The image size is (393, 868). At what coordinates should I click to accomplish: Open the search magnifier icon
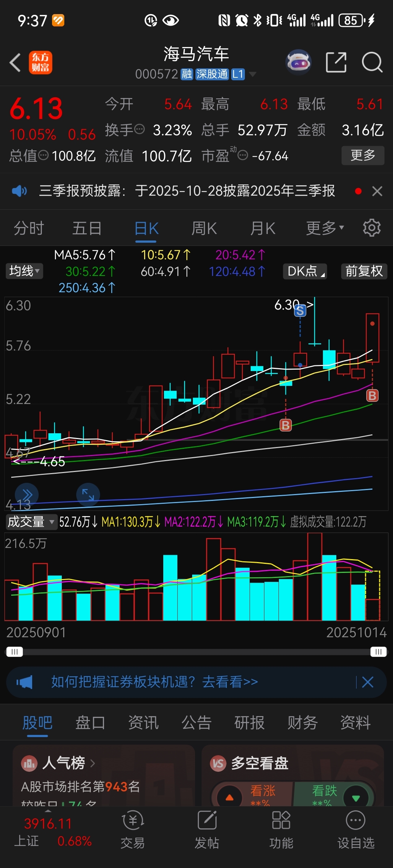click(x=372, y=62)
